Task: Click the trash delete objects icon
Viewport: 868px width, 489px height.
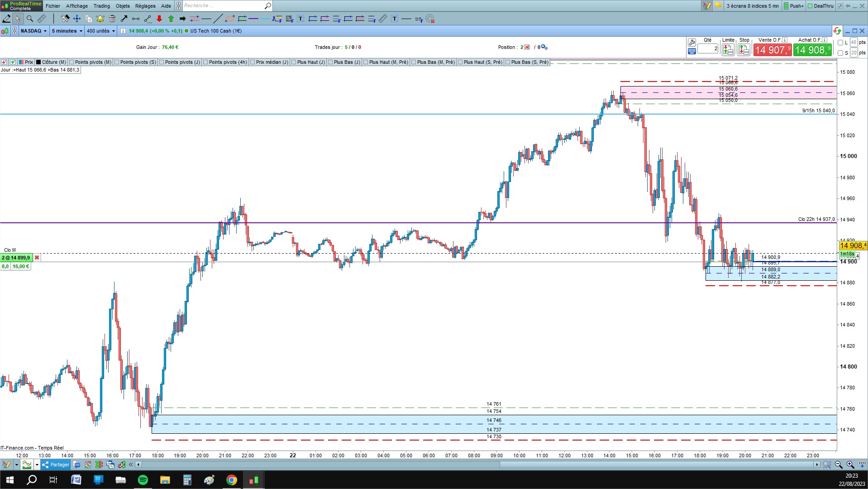Action: point(112,19)
